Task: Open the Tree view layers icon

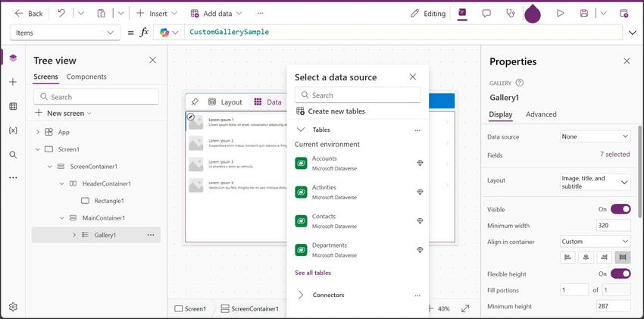Action: [x=13, y=58]
